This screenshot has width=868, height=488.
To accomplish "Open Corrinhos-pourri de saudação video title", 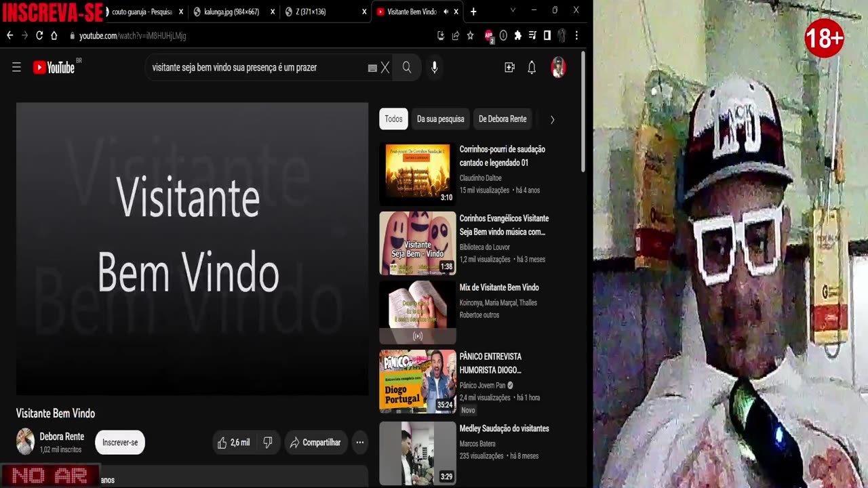I will click(x=502, y=156).
